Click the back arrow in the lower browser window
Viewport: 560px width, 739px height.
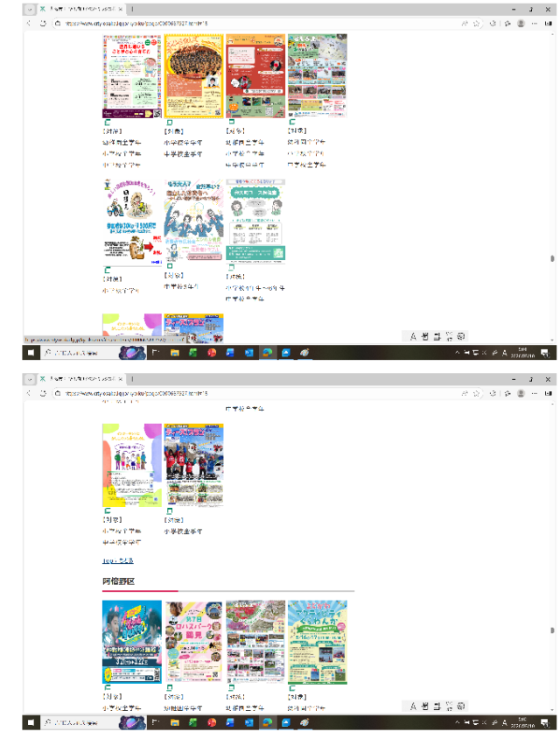pyautogui.click(x=29, y=393)
